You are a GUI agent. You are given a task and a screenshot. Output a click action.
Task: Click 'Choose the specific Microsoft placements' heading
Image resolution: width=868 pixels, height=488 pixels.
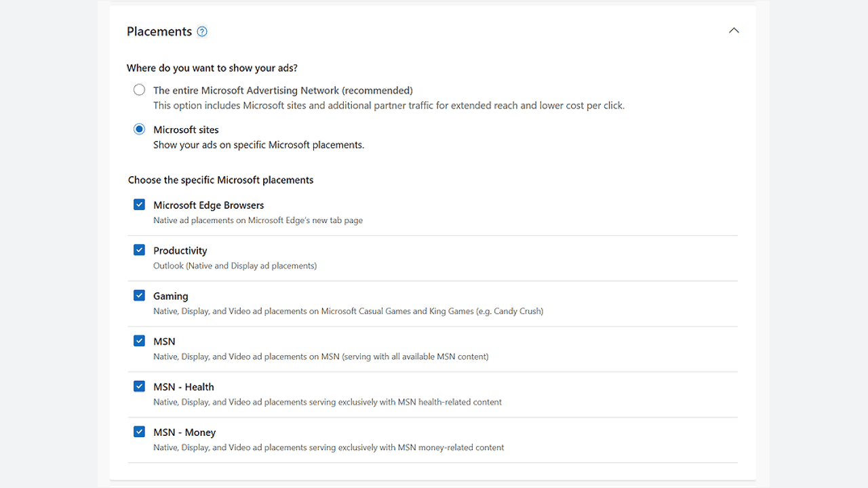221,180
